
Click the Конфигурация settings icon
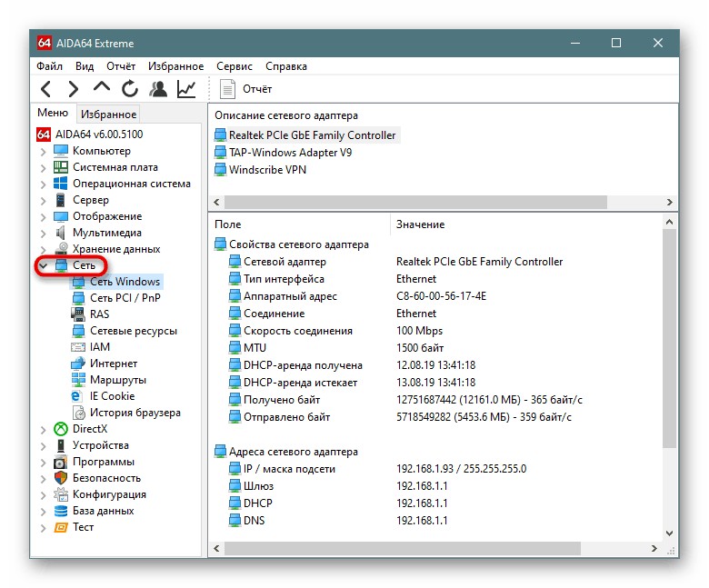[x=61, y=494]
